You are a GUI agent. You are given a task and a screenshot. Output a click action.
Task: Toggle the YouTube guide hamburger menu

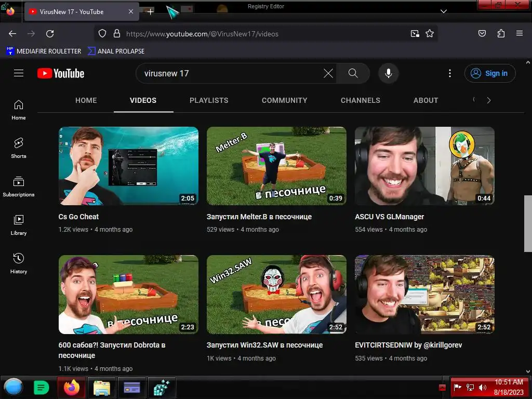point(19,73)
